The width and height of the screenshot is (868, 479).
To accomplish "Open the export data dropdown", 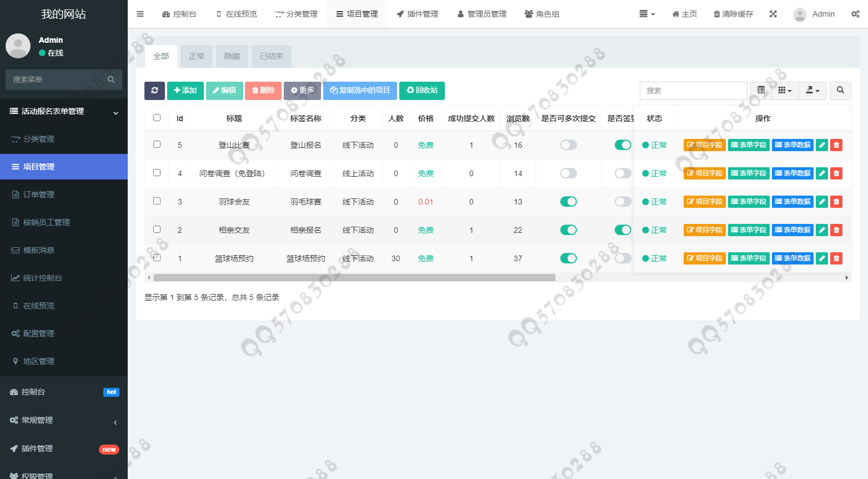I will [x=812, y=91].
